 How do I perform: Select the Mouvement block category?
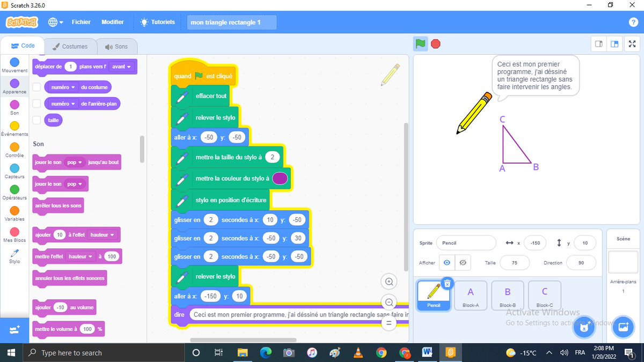pyautogui.click(x=14, y=66)
